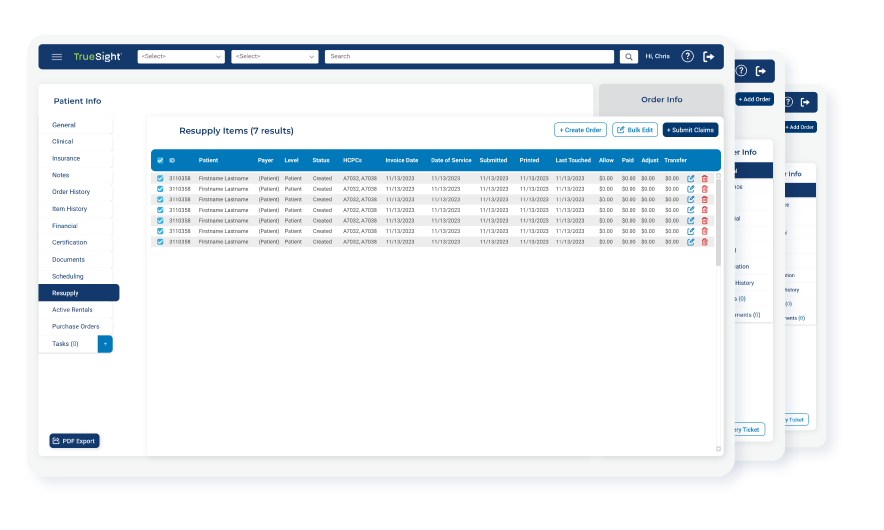
Task: Open the Clinical section
Action: [76, 142]
